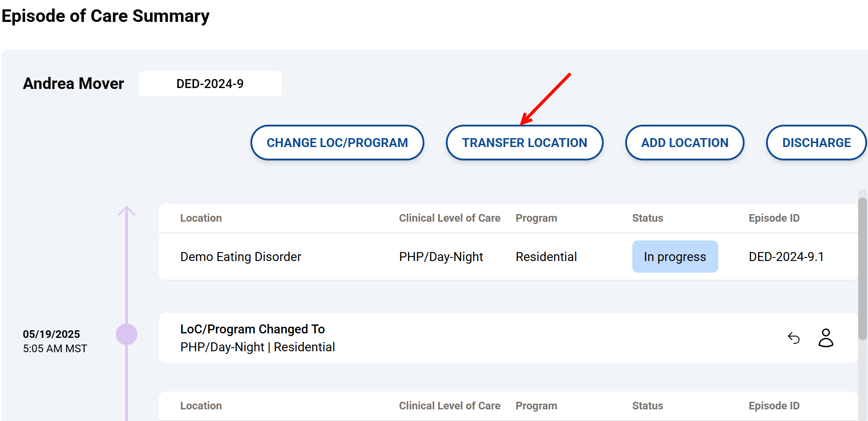Click the undo arrow icon on LoC change

pyautogui.click(x=794, y=338)
